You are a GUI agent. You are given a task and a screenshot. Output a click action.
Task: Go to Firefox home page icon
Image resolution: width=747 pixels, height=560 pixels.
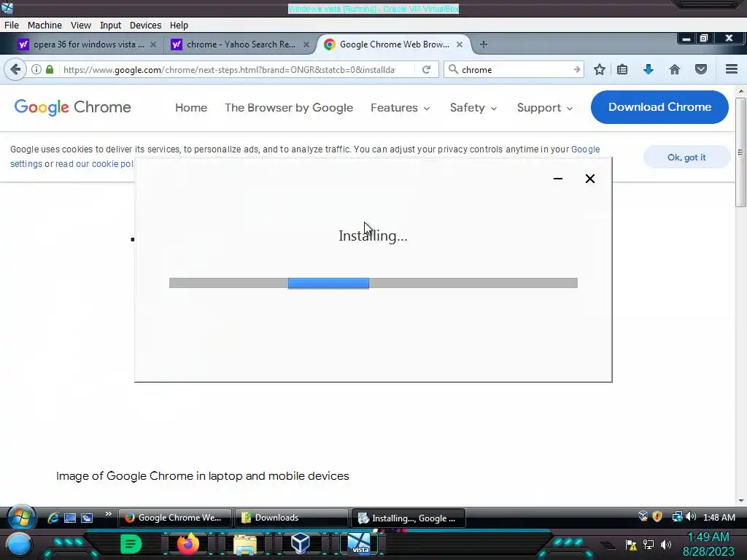[675, 69]
